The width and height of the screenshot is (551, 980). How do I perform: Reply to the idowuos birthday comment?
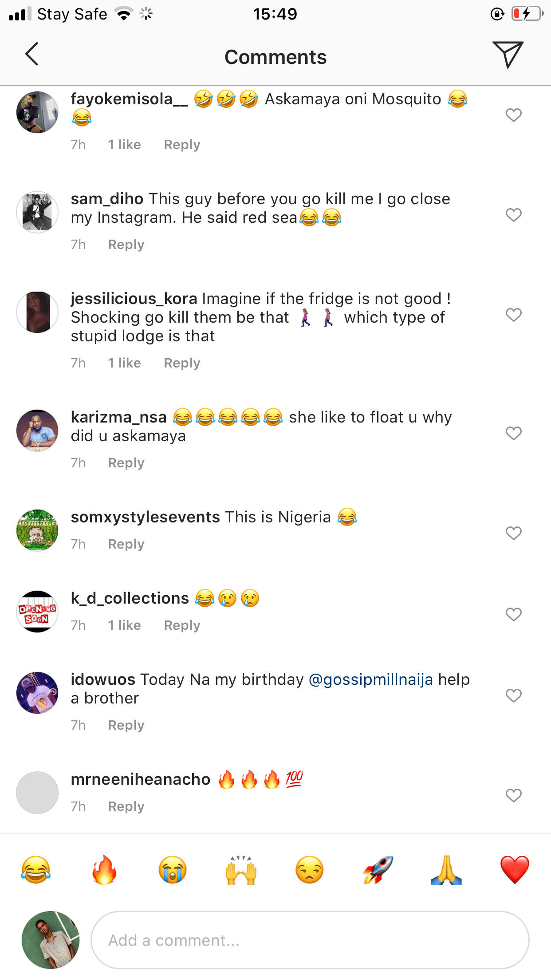(126, 725)
